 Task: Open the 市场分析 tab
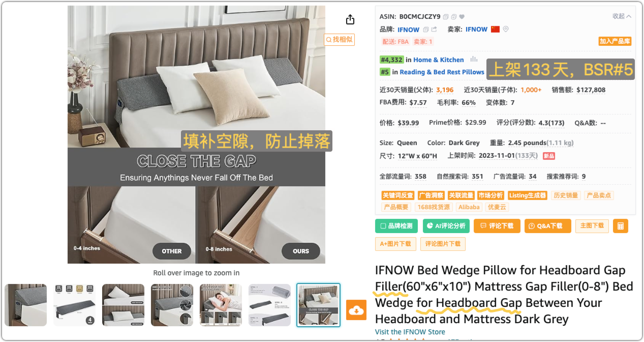pyautogui.click(x=491, y=195)
